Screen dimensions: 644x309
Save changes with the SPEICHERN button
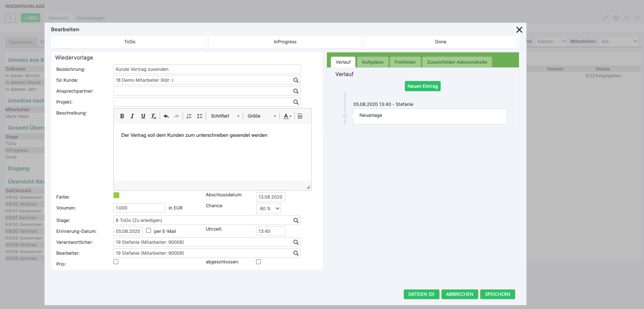click(497, 294)
